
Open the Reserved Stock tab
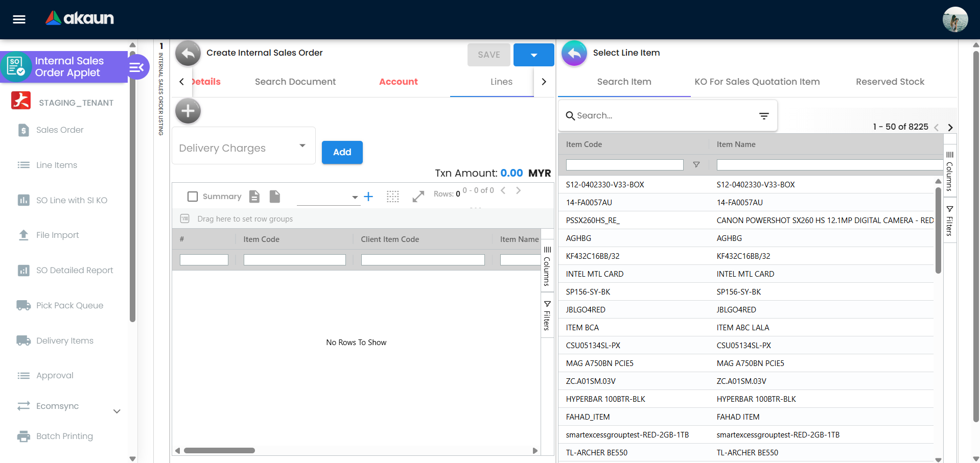pos(890,82)
